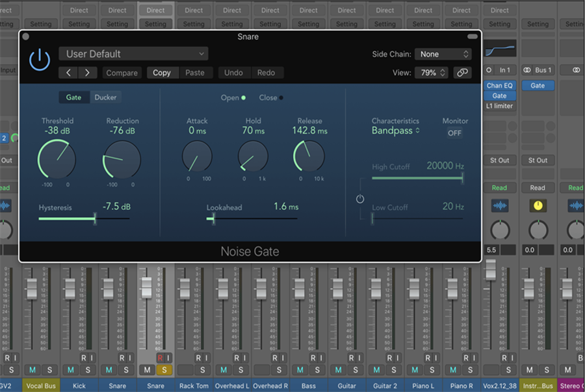Unmute the Kick channel
This screenshot has width=585, height=392.
[70, 370]
